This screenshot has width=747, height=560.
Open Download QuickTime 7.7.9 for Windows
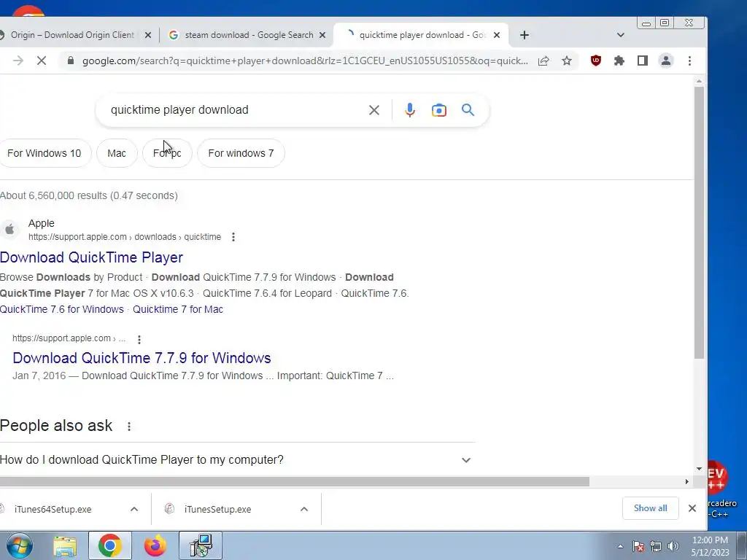pos(142,358)
